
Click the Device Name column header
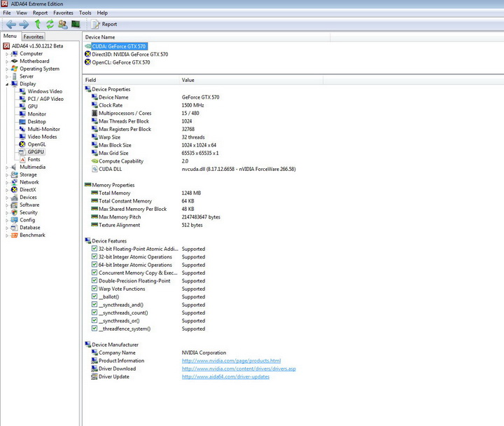click(206, 37)
